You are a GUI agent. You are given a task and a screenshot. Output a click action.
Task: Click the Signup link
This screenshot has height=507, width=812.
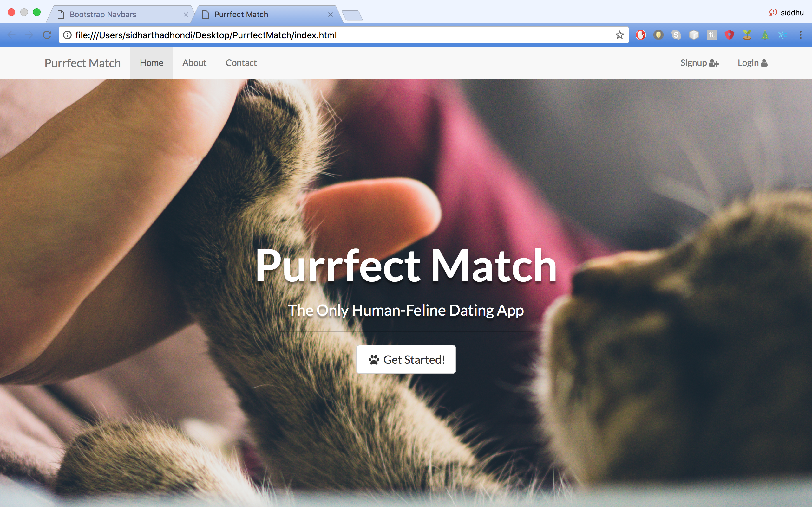click(x=699, y=63)
